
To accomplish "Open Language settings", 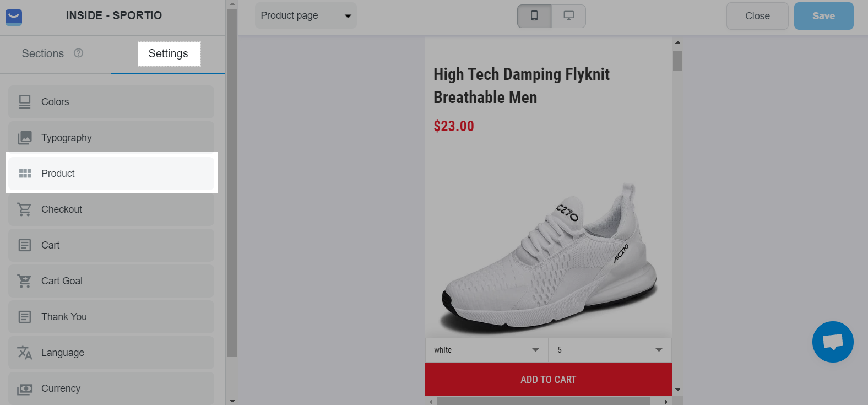I will tap(111, 353).
